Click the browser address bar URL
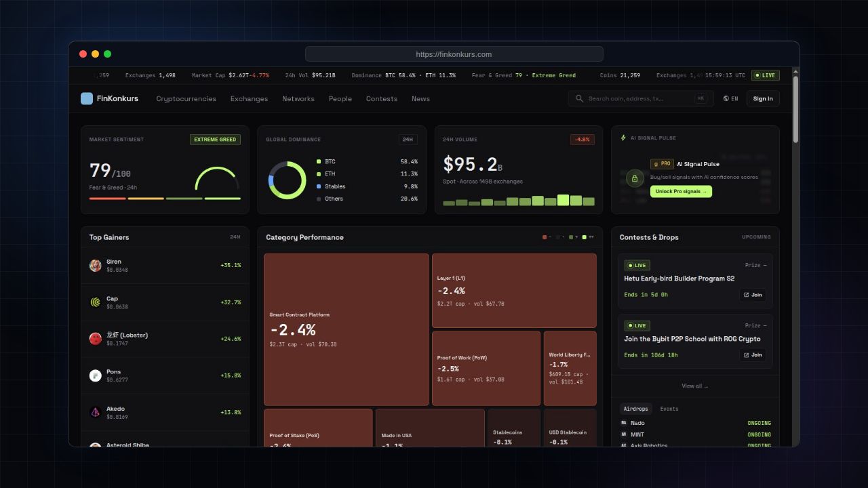The height and width of the screenshot is (488, 868). click(454, 54)
